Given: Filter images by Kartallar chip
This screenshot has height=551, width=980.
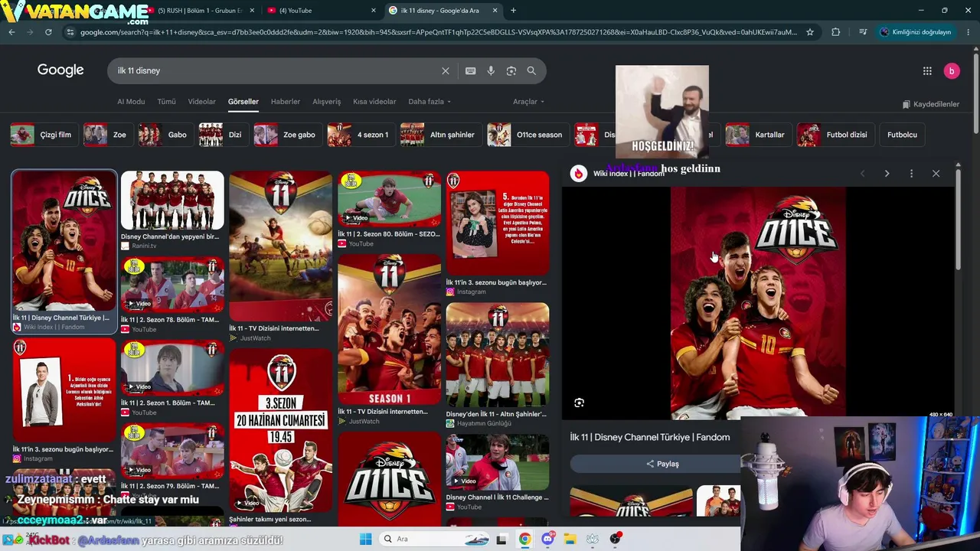Looking at the screenshot, I should [x=758, y=135].
